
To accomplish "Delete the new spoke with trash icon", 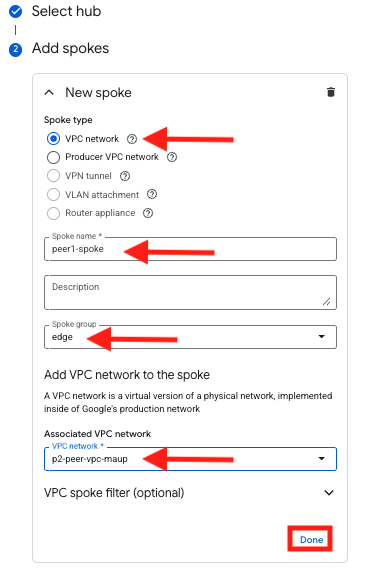I will pyautogui.click(x=330, y=92).
